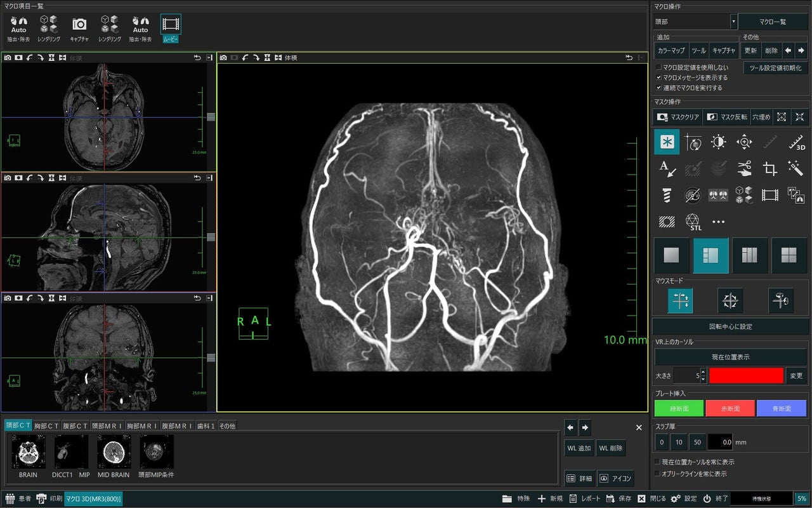Toggle 連続でマクロを実行する checkbox
Screen dimensions: 812x508
[658, 88]
